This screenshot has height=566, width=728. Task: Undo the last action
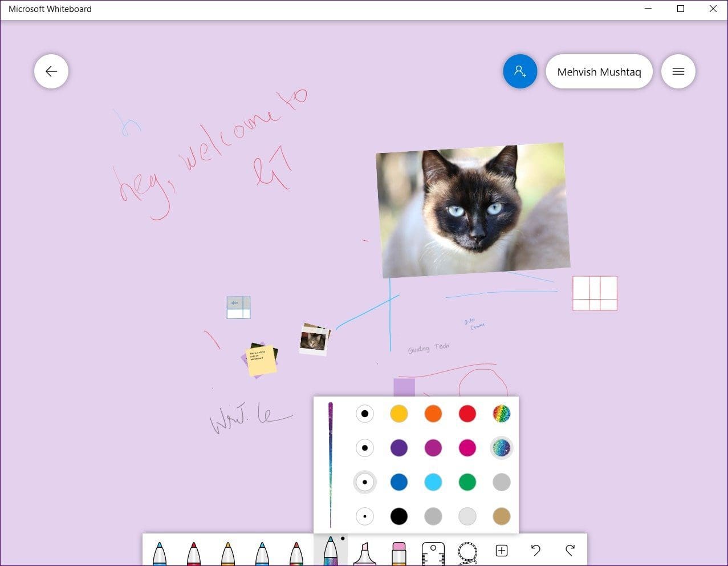pos(536,550)
